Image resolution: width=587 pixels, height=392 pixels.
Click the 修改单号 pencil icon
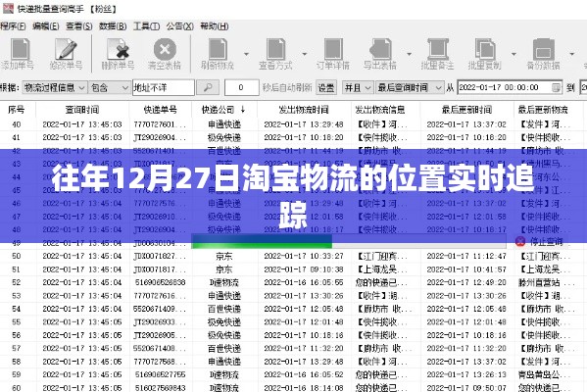pyautogui.click(x=66, y=49)
